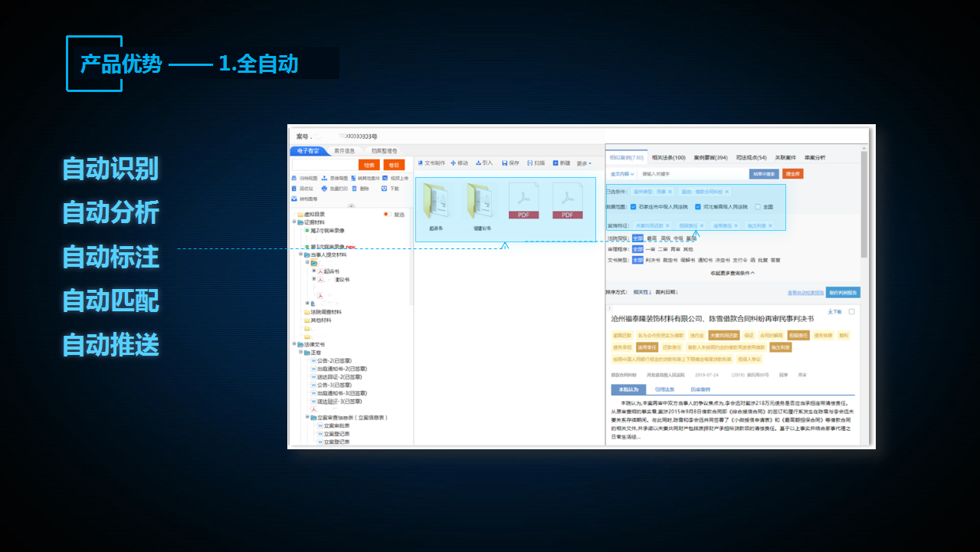Viewport: 980px width, 552px height.
Task: Uncheck 石家庄市中级人民法院 checkbox
Action: (x=633, y=207)
